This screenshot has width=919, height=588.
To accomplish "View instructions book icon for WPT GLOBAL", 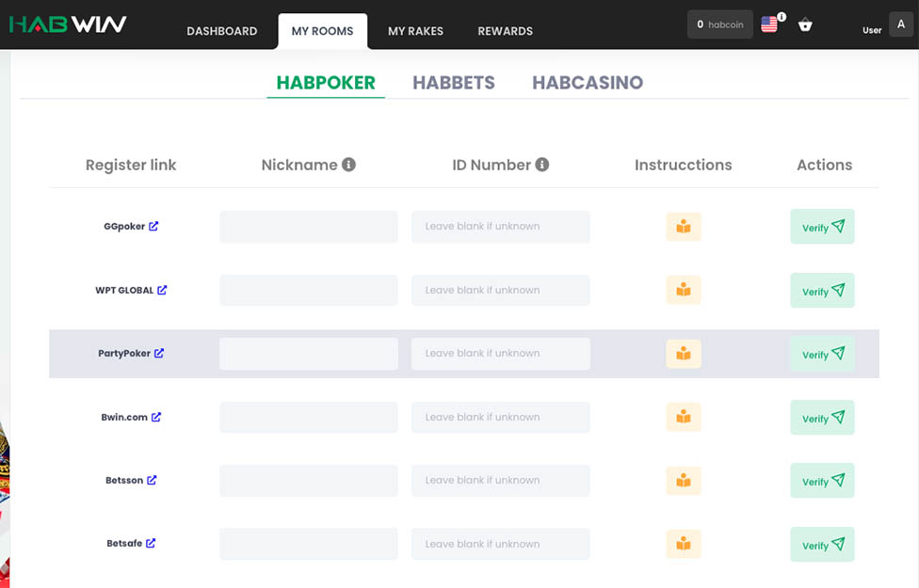I will [x=684, y=290].
